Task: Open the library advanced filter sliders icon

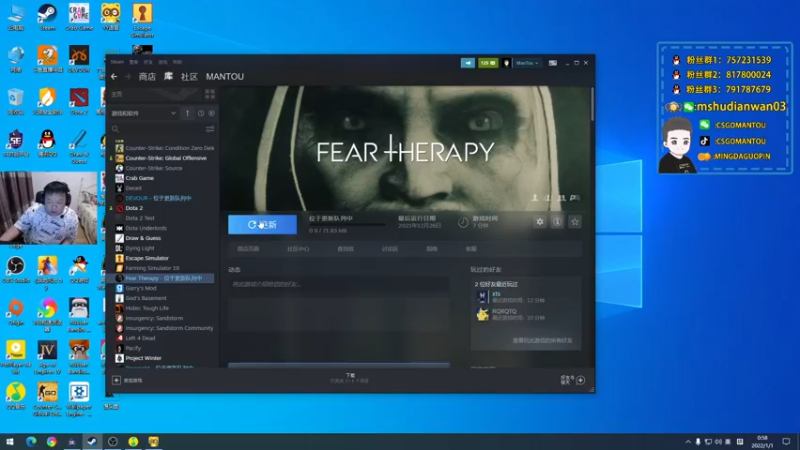Action: (210, 129)
